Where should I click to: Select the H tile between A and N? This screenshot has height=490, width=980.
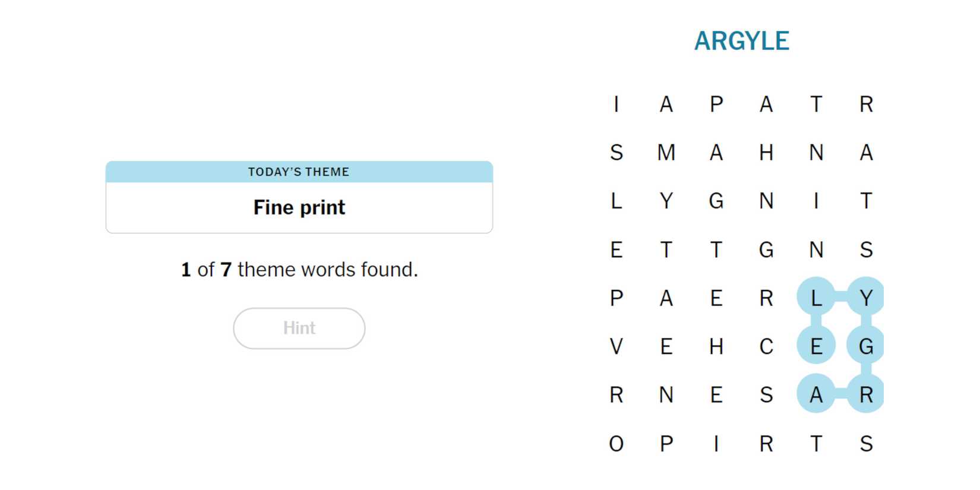[766, 153]
